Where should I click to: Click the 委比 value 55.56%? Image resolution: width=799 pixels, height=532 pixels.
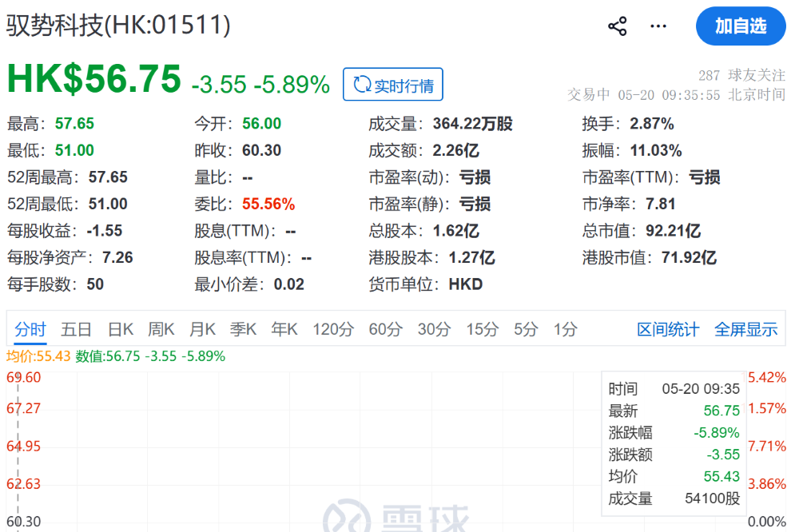click(x=268, y=204)
